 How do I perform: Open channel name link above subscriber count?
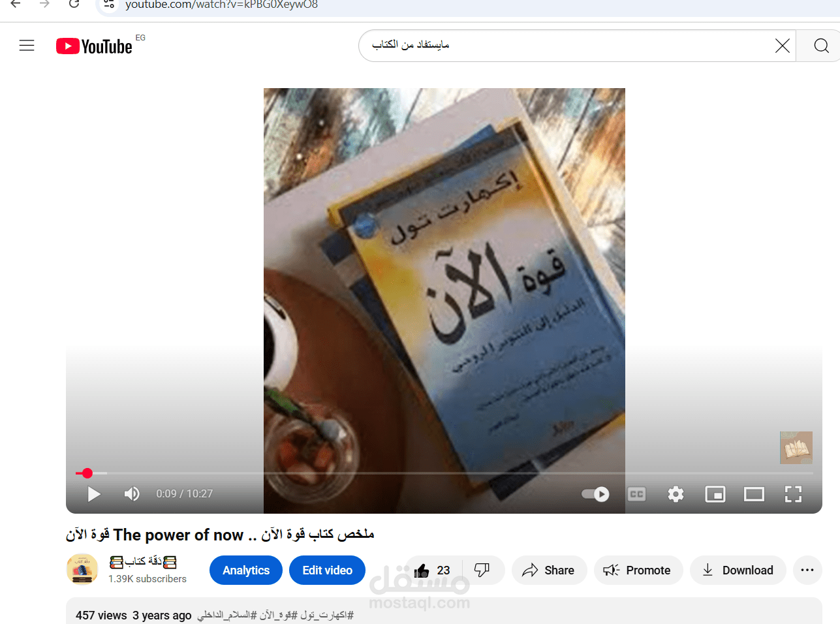pyautogui.click(x=143, y=562)
